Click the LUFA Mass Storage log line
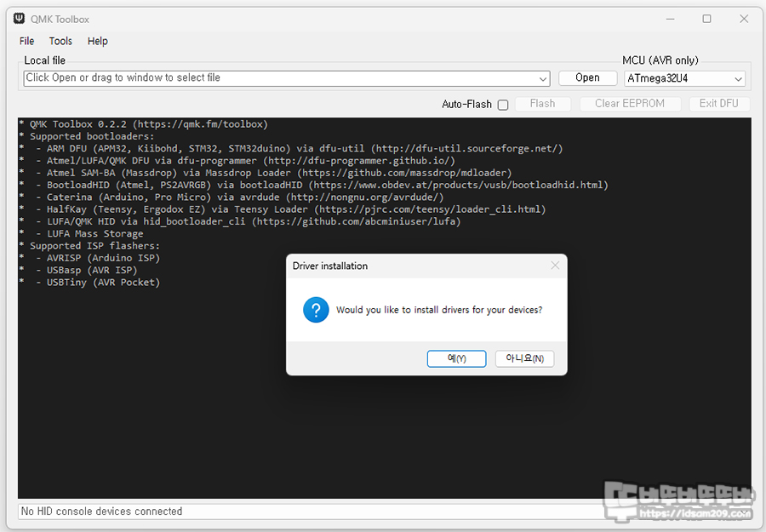The width and height of the screenshot is (766, 532). click(81, 233)
